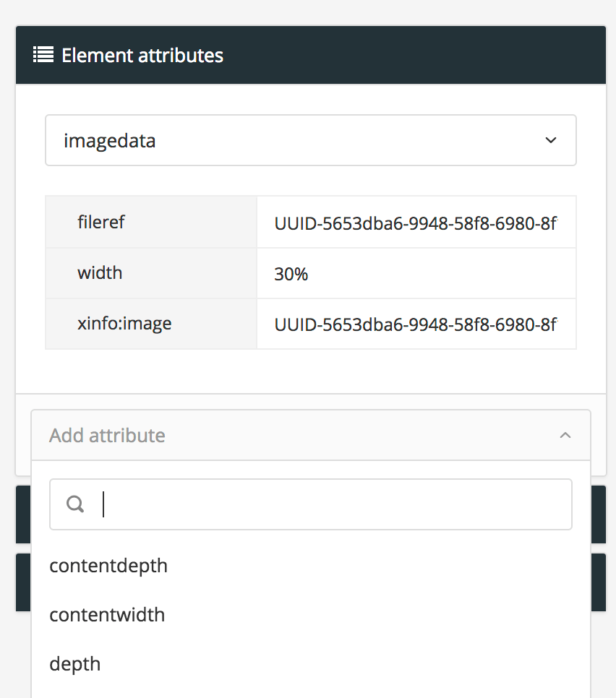Select contentdepth from the attribute list
Image resolution: width=616 pixels, height=698 pixels.
(108, 566)
